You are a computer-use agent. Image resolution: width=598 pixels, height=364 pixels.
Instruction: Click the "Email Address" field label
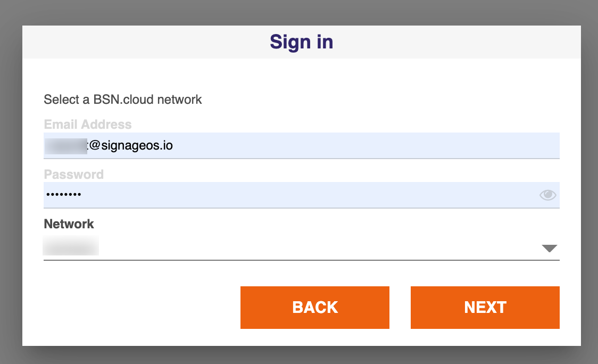tap(88, 125)
